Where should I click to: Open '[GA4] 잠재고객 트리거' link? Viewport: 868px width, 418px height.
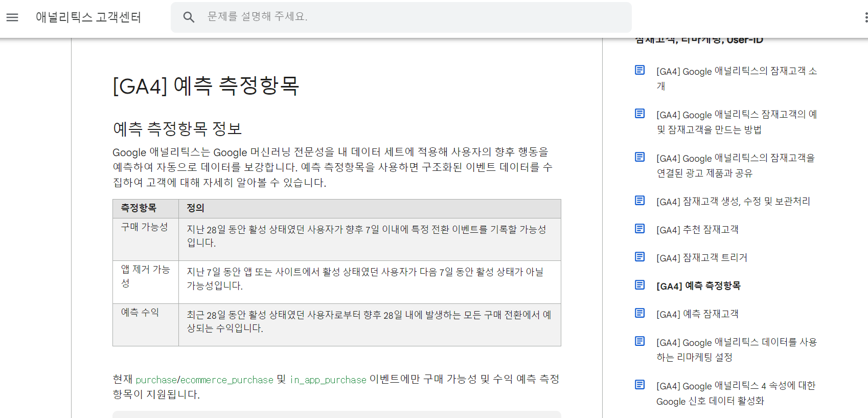[702, 258]
